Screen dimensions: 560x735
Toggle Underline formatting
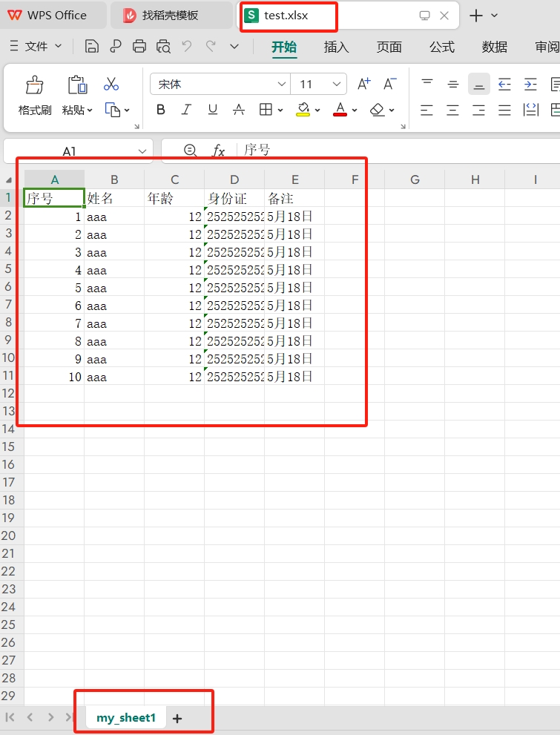213,110
